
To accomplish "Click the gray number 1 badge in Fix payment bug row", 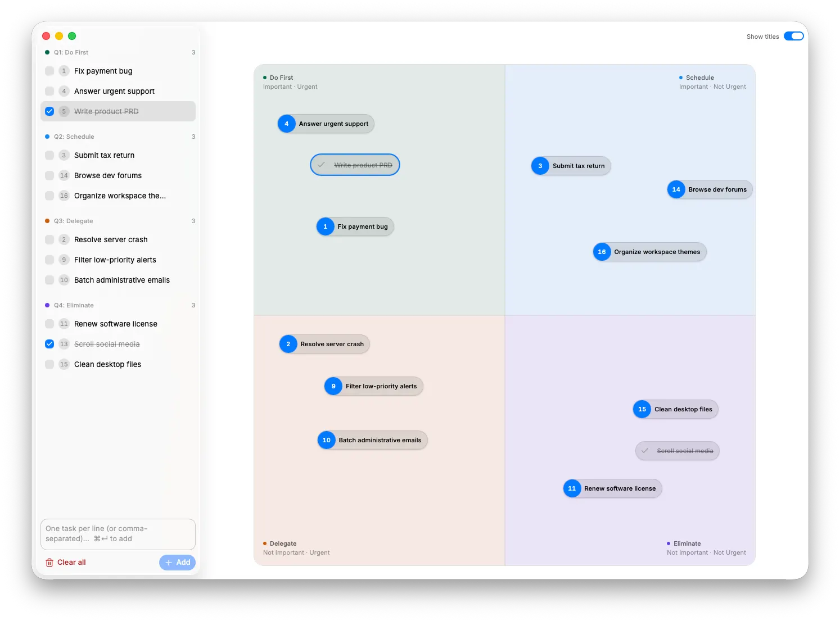I will coord(64,71).
